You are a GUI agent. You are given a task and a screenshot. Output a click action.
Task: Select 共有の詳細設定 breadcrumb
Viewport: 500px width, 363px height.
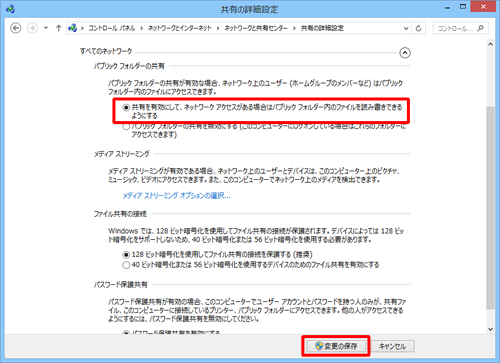[x=322, y=28]
